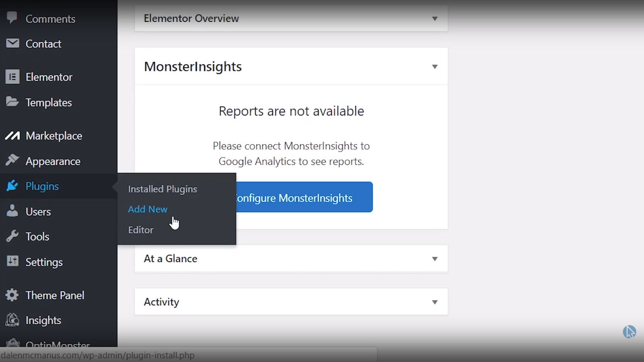
Task: Click the Theme Panel gear icon
Action: tap(12, 295)
